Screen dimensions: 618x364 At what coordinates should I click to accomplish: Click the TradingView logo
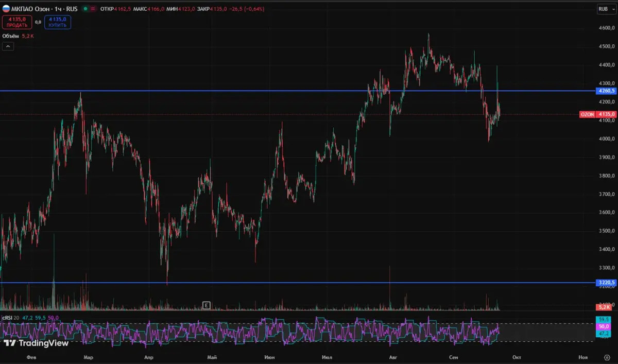36,343
